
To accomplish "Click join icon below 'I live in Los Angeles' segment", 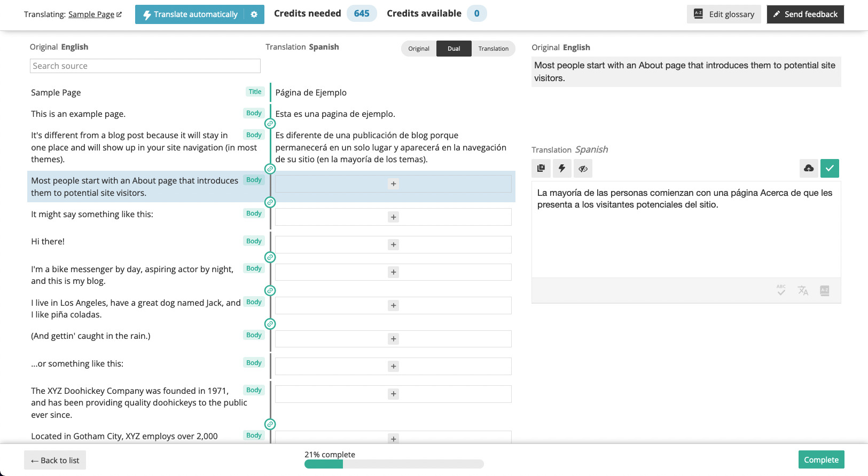I will [270, 324].
